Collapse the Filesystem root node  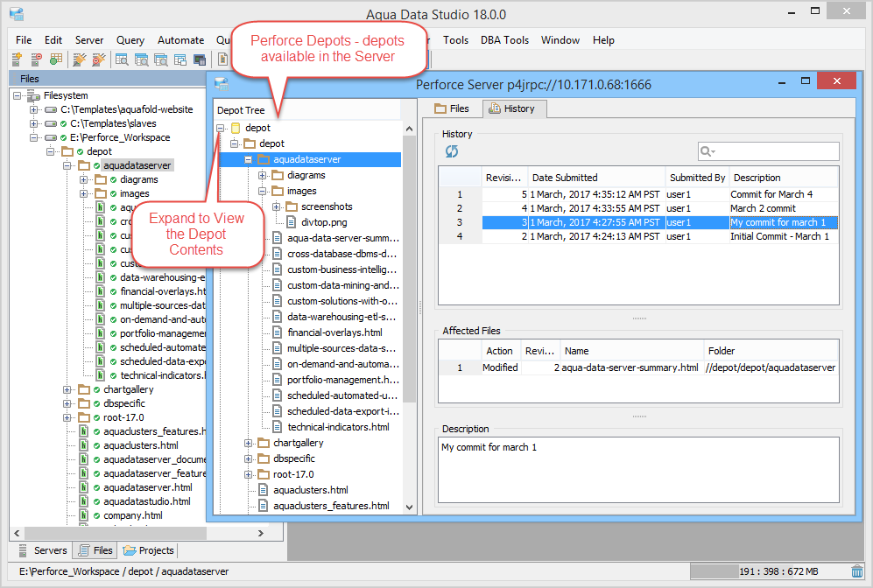click(18, 95)
